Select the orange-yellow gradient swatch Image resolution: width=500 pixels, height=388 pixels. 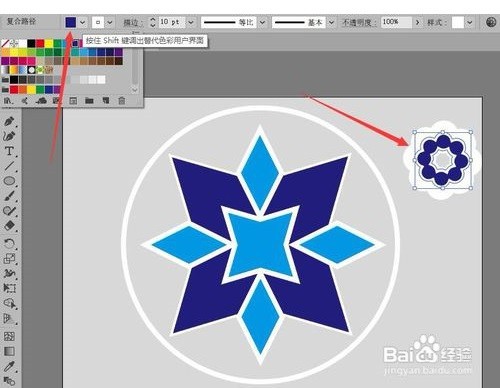click(14, 70)
